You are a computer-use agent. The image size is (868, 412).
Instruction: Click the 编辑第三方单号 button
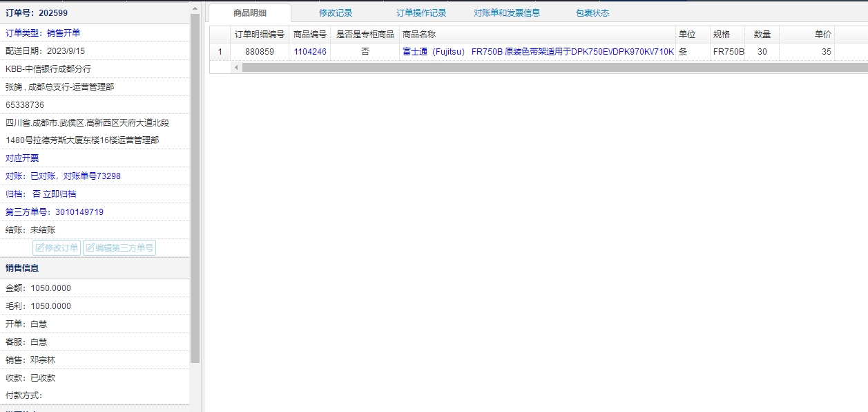(119, 247)
